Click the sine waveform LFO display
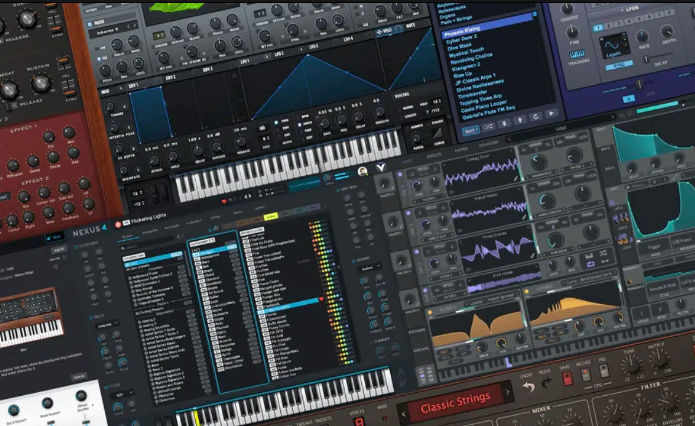Viewport: 695px width, 426px height. click(613, 47)
